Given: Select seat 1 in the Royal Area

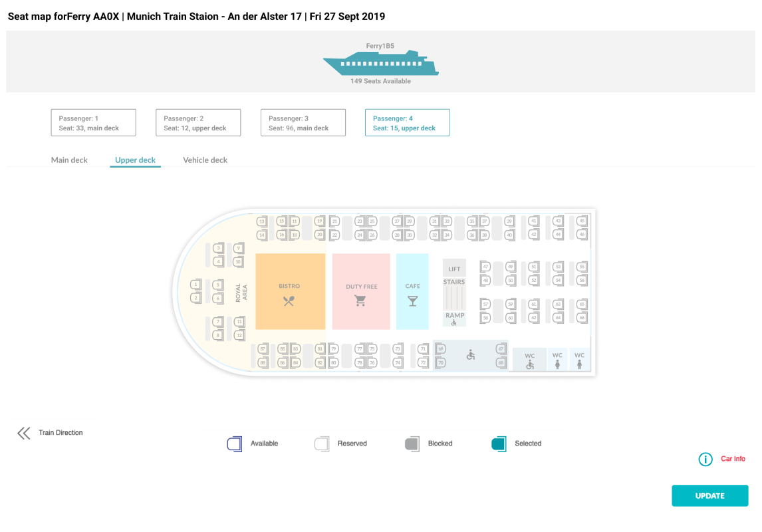Looking at the screenshot, I should pos(196,284).
